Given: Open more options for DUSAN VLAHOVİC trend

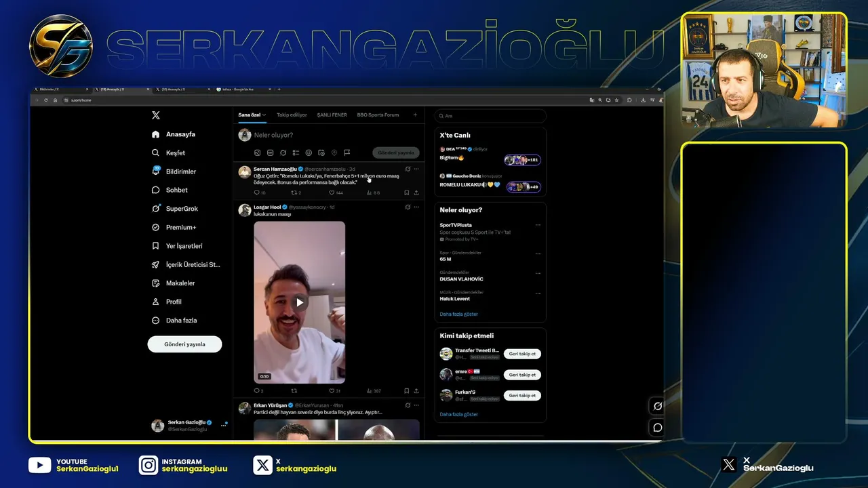Looking at the screenshot, I should (x=538, y=273).
